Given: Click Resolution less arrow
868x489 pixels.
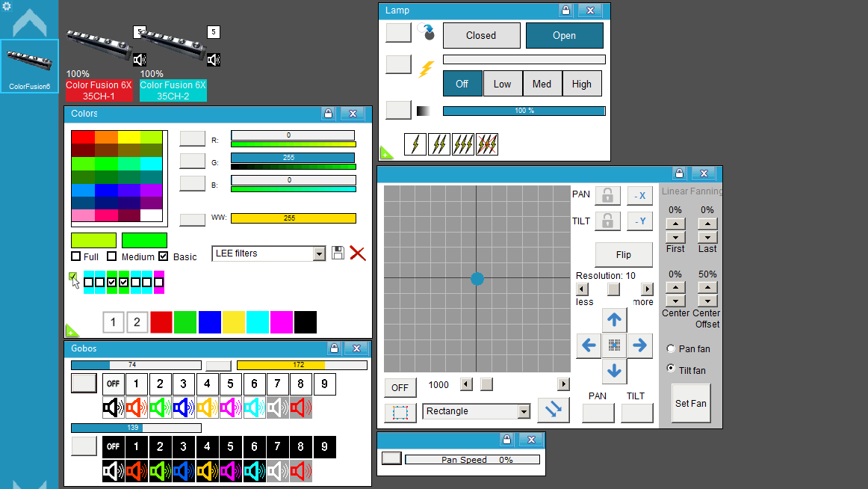Looking at the screenshot, I should [x=582, y=289].
